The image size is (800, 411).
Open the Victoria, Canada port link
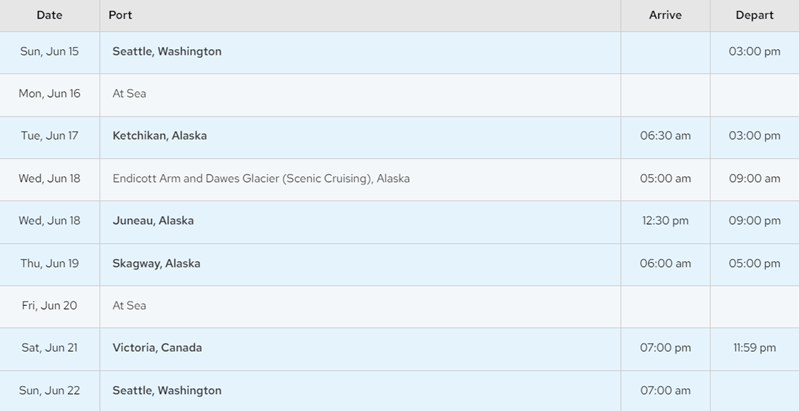pos(158,348)
